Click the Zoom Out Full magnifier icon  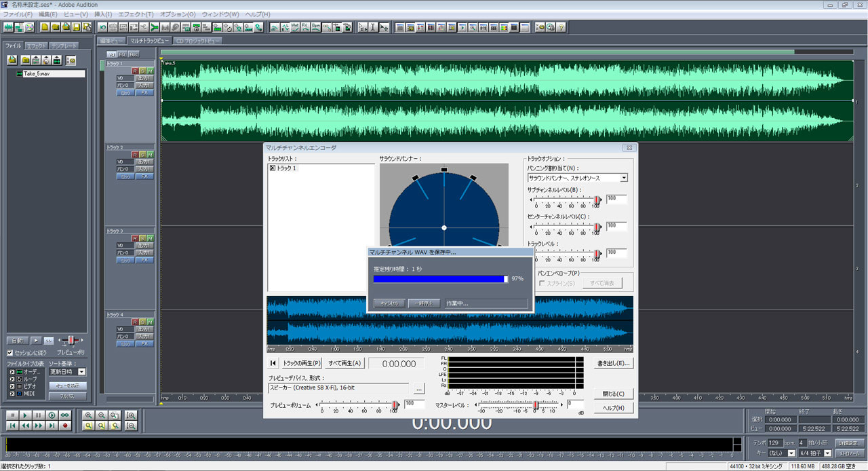114,415
